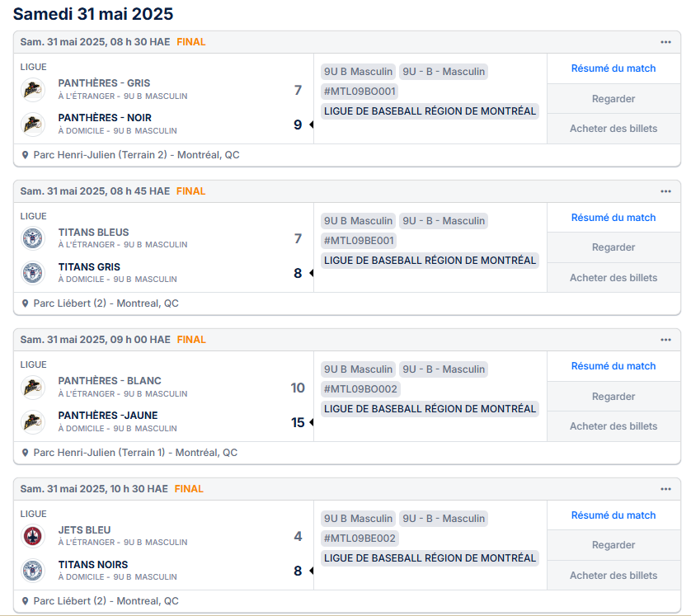Click the Panthères - Noir team logo

point(33,125)
